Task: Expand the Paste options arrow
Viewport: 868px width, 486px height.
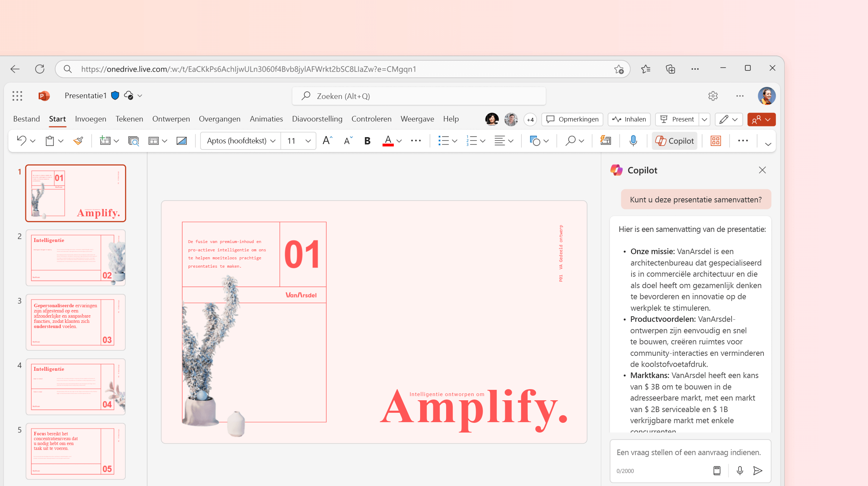Action: coord(61,141)
